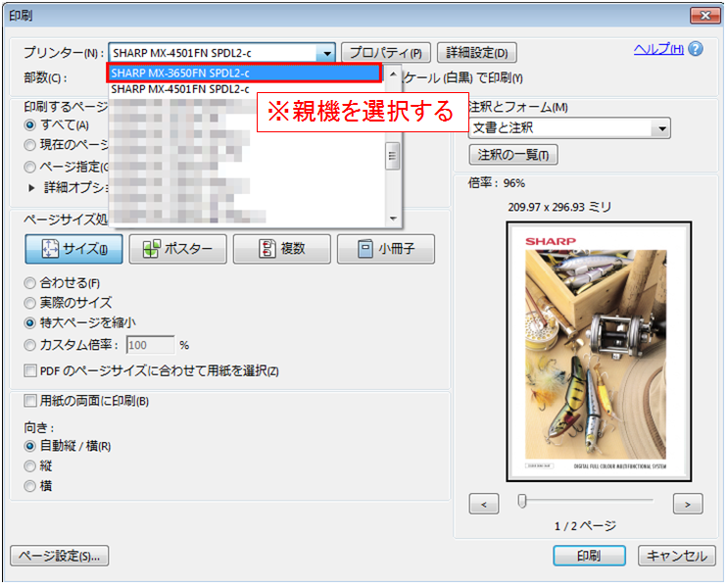Viewport: 728px width, 588px height.
Task: Go to previous preview page button
Action: [x=484, y=504]
